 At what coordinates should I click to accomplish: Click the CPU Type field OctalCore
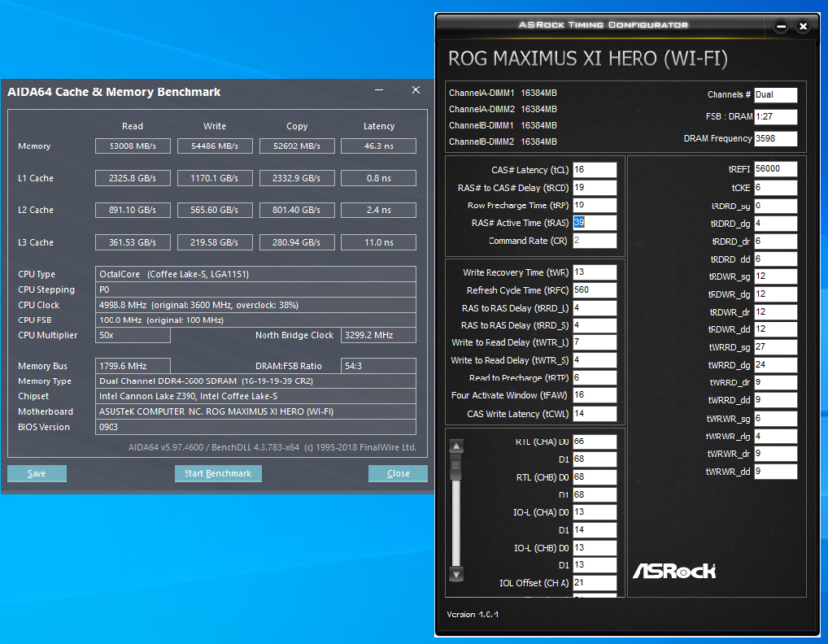coord(255,274)
